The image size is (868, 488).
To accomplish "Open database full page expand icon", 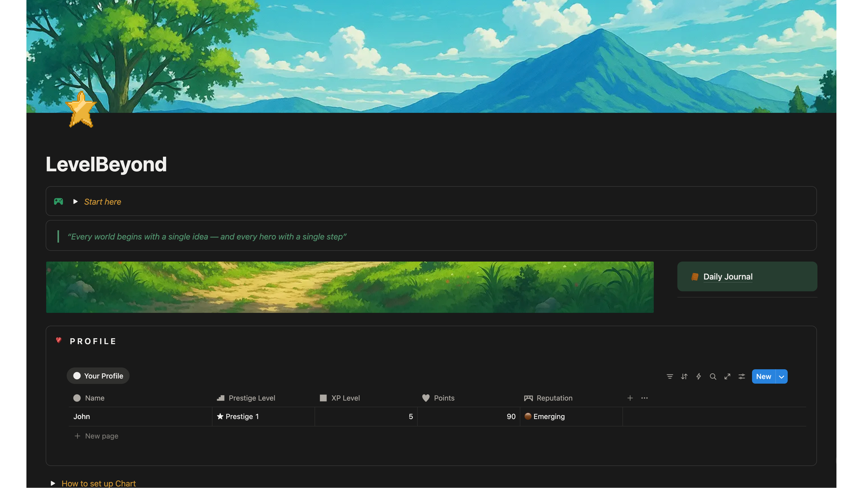I will click(x=727, y=376).
